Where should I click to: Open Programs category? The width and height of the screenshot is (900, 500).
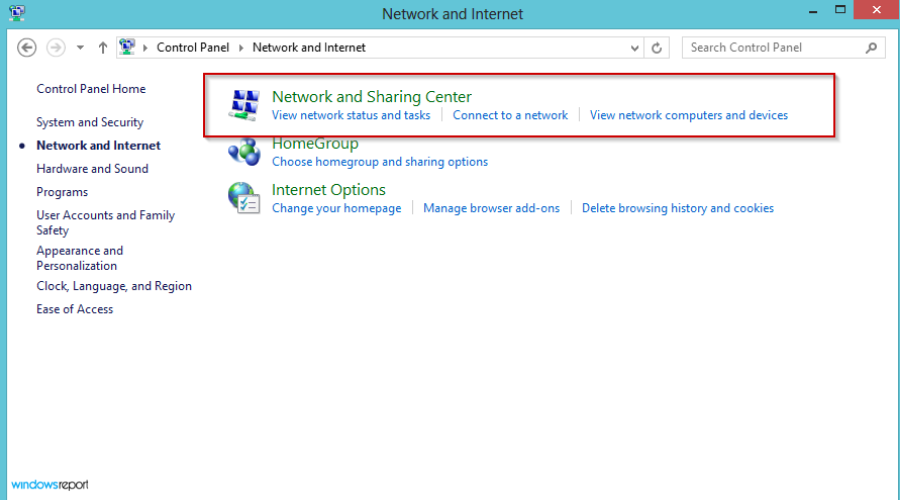coord(62,192)
